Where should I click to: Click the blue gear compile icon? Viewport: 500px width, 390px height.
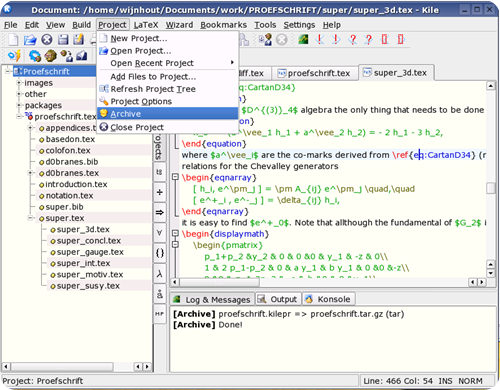[35, 56]
